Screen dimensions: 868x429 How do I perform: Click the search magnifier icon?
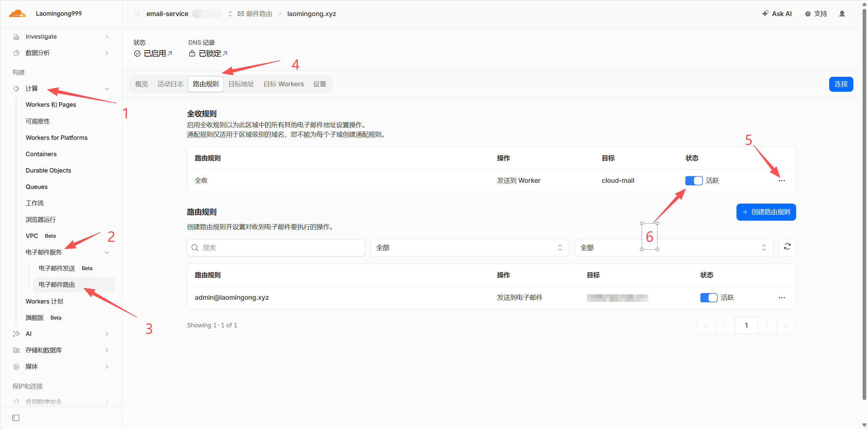coord(195,248)
